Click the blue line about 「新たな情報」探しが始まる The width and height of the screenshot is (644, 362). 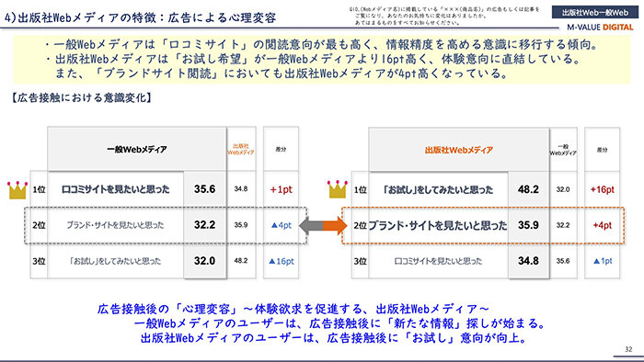339,323
